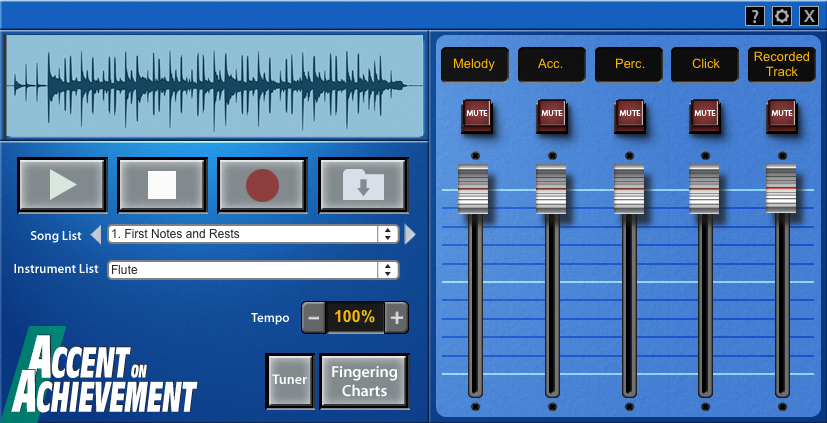The height and width of the screenshot is (423, 827).
Task: Close the application with the X button
Action: pyautogui.click(x=809, y=16)
